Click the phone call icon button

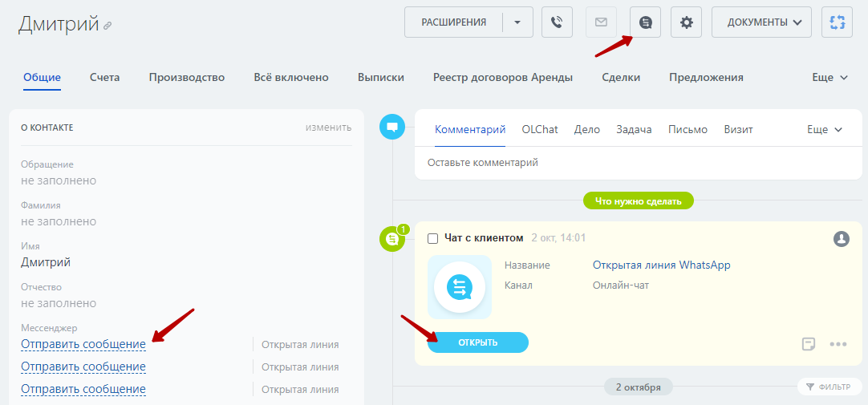point(557,22)
